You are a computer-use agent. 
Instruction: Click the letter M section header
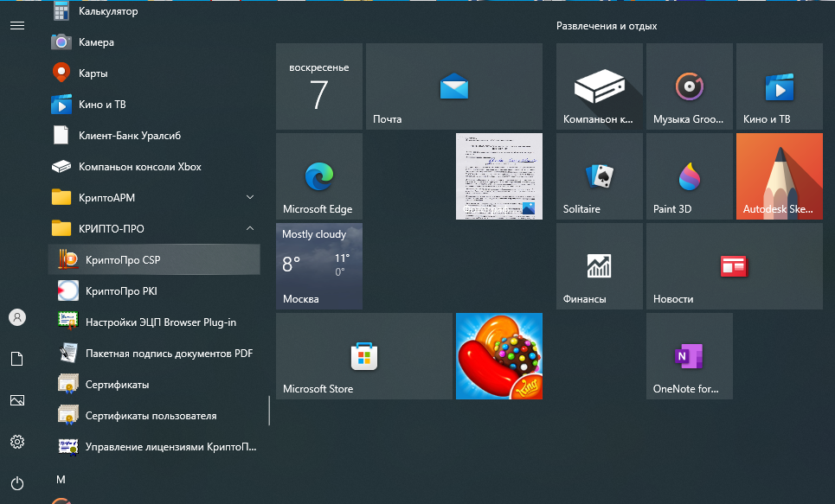point(61,480)
